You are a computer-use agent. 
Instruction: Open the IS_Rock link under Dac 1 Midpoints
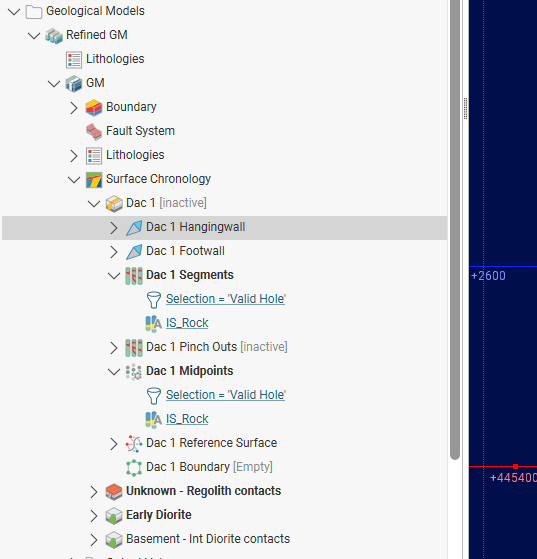click(187, 419)
